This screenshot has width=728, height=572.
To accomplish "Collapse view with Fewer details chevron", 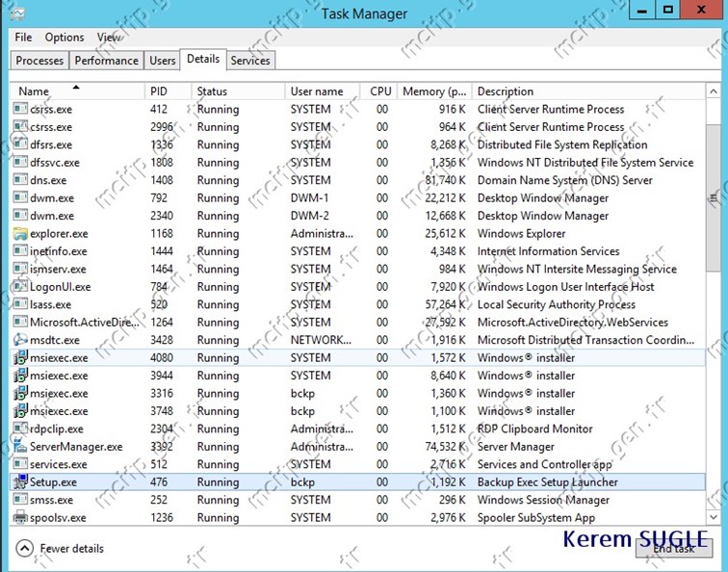I will 24,548.
